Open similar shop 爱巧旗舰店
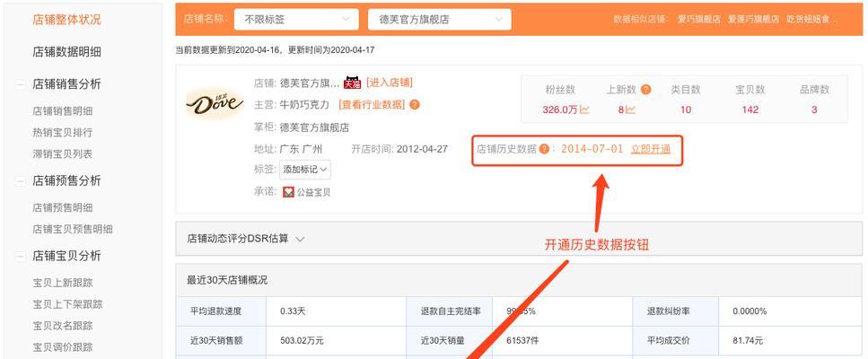This screenshot has height=359, width=868. pyautogui.click(x=699, y=19)
